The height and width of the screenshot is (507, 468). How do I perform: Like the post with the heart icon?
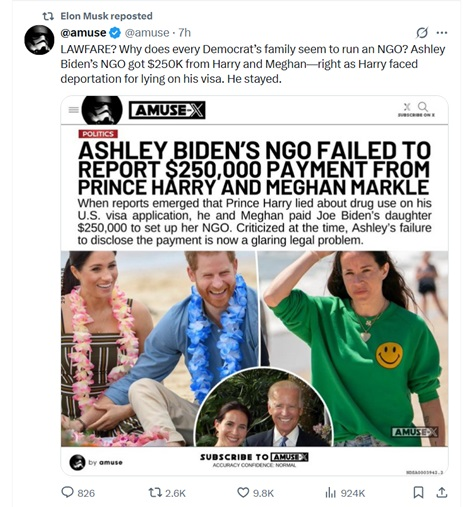point(243,492)
